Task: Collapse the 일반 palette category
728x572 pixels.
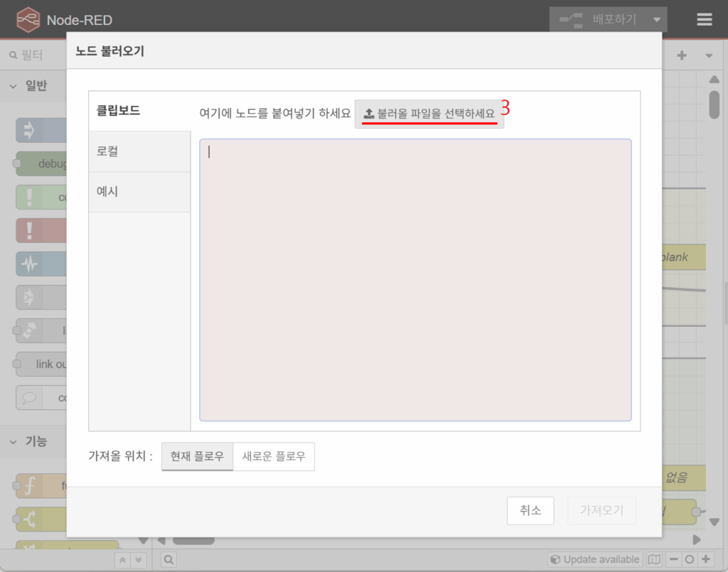Action: click(14, 86)
